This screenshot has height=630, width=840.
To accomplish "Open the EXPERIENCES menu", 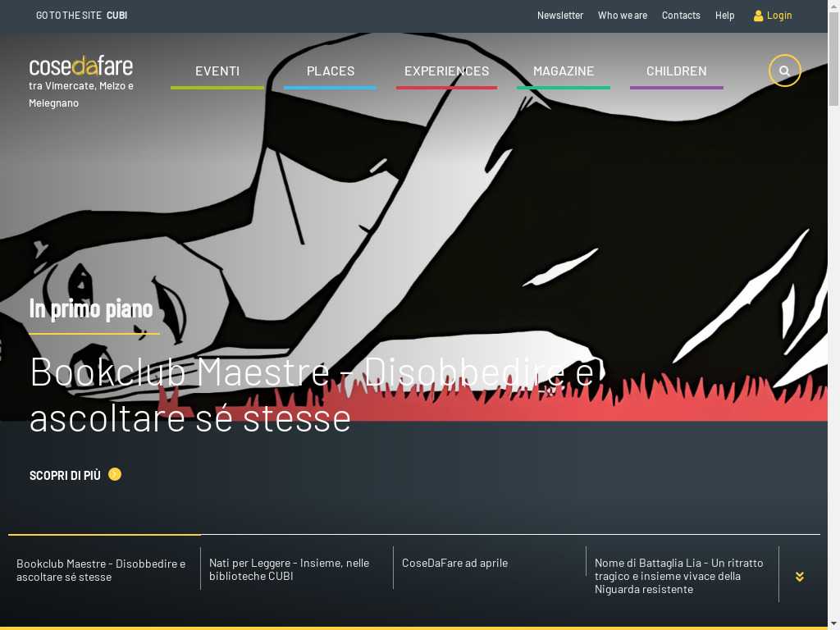I will (x=446, y=71).
